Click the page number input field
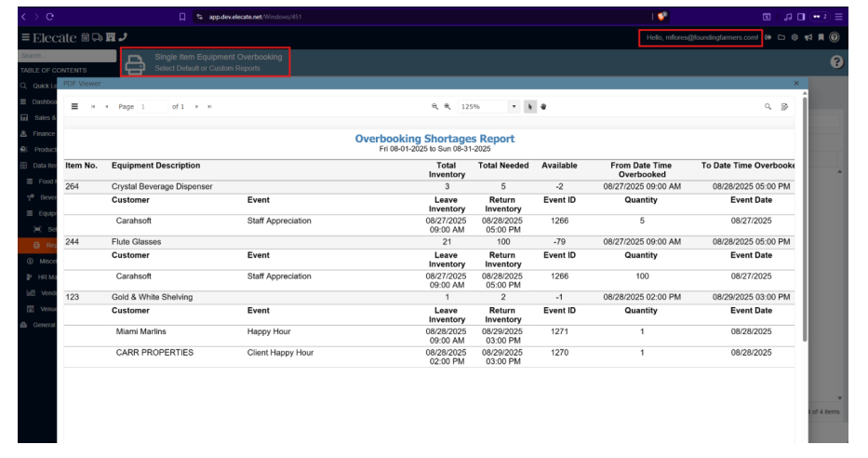868x458 pixels. [153, 106]
